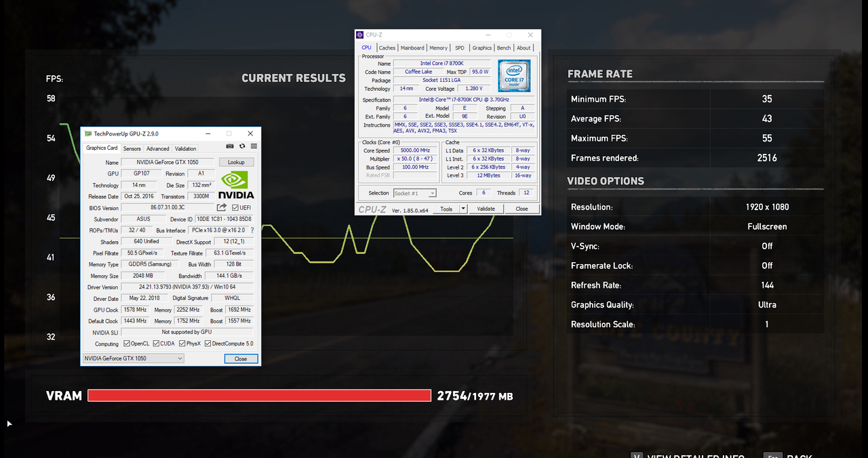This screenshot has width=868, height=458.
Task: Switch to the Mainboard tab in CPU-Z
Action: [412, 47]
